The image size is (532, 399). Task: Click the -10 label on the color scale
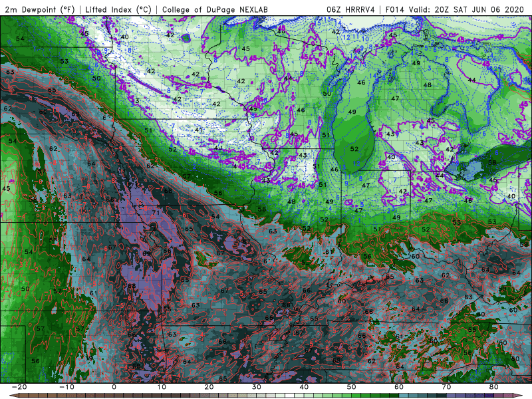(66, 387)
